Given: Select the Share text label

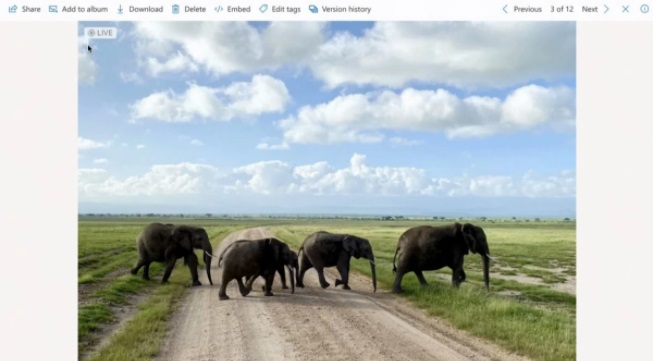Looking at the screenshot, I should click(31, 9).
